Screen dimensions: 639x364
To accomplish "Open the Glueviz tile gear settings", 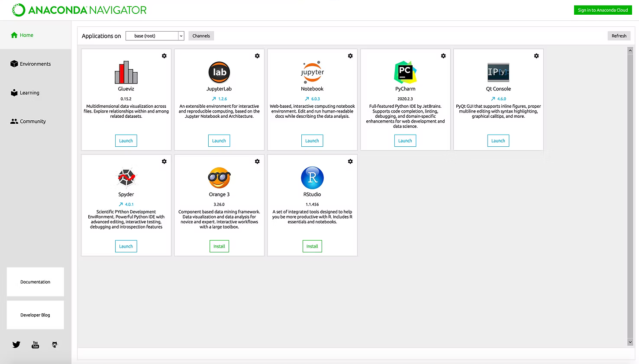I will [164, 56].
